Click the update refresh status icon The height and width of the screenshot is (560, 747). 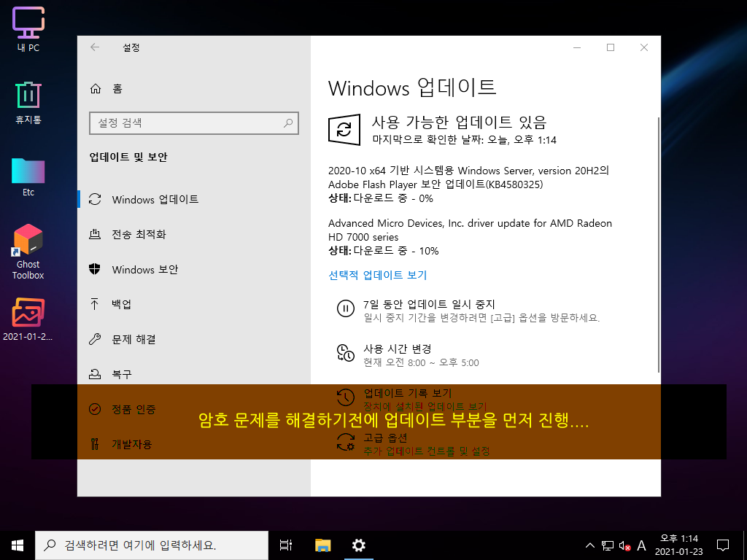(344, 129)
